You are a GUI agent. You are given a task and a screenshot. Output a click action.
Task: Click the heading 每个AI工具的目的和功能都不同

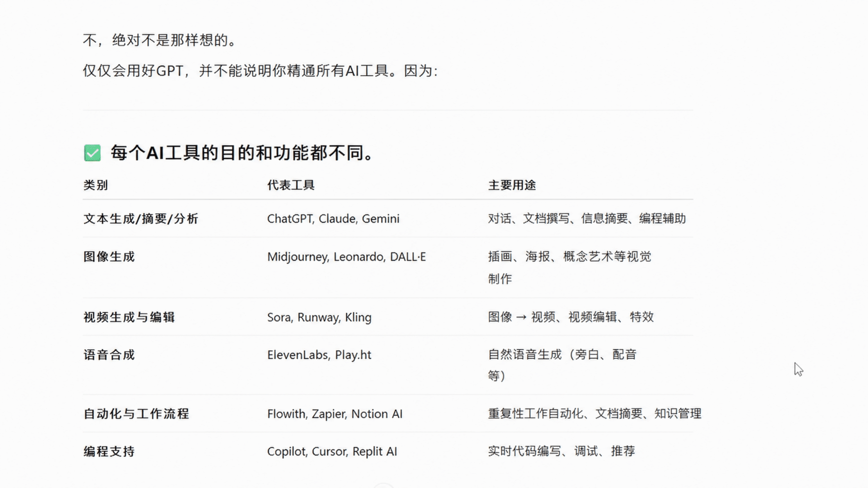click(242, 153)
